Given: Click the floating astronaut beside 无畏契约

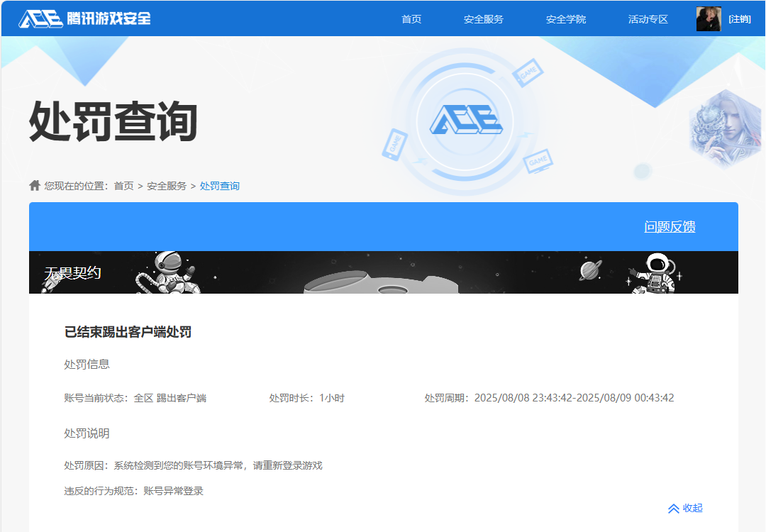Looking at the screenshot, I should [x=170, y=272].
